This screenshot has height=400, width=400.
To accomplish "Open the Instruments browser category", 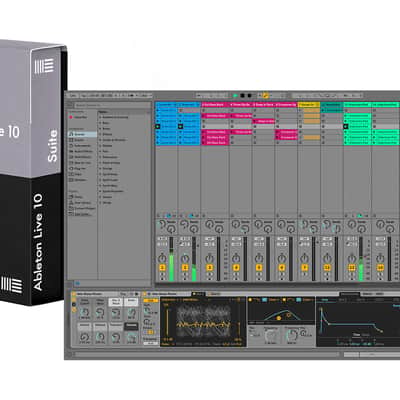I will [82, 146].
